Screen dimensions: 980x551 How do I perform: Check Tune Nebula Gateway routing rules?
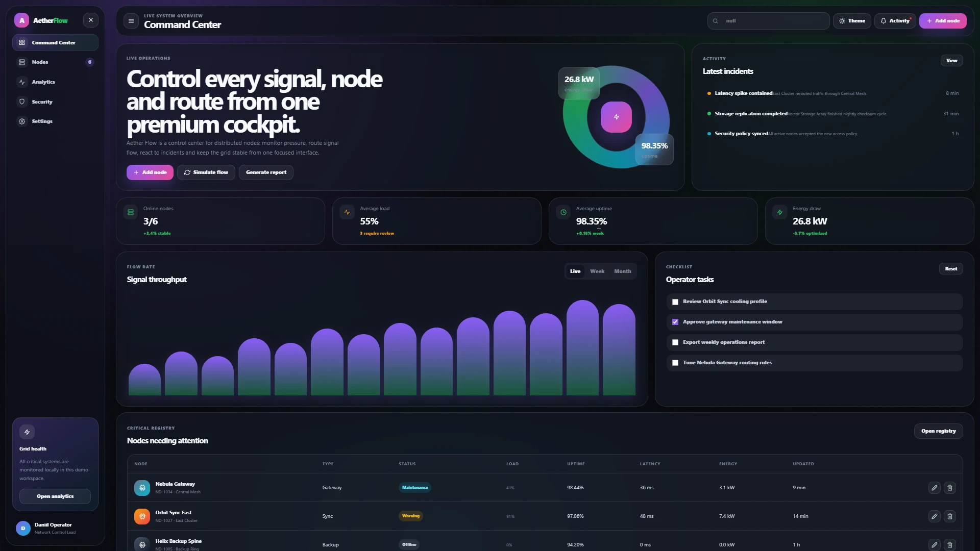click(x=675, y=363)
